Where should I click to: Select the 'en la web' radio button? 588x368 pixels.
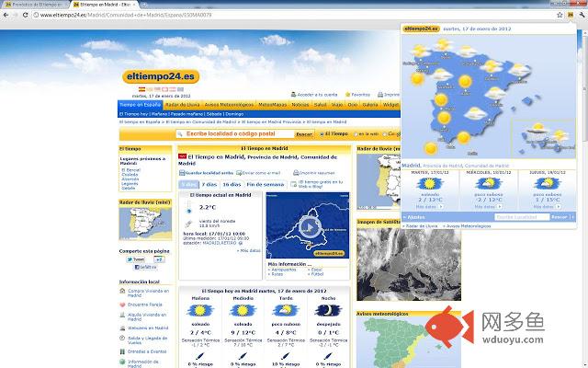point(356,134)
